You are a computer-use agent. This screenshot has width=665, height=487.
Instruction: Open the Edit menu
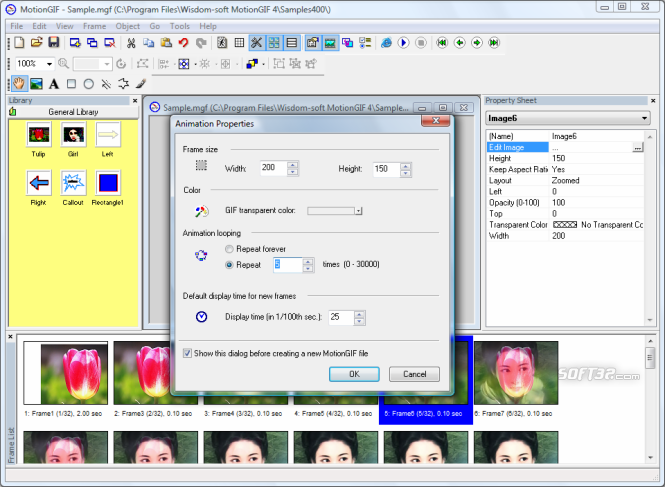tap(39, 26)
